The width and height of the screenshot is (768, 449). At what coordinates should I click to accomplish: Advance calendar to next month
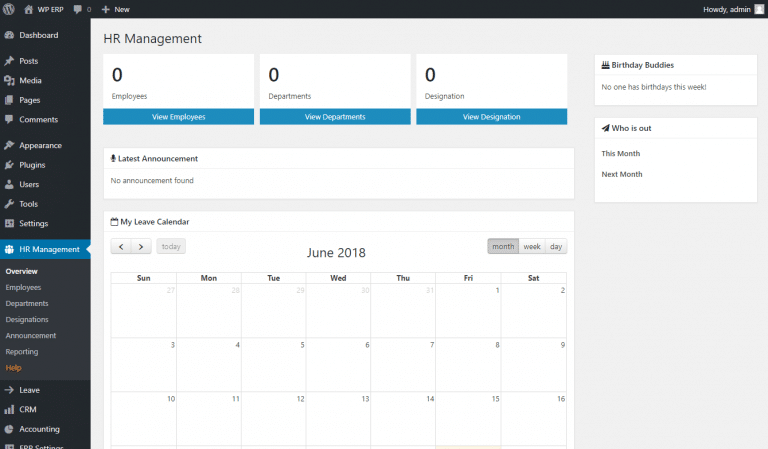click(x=142, y=247)
